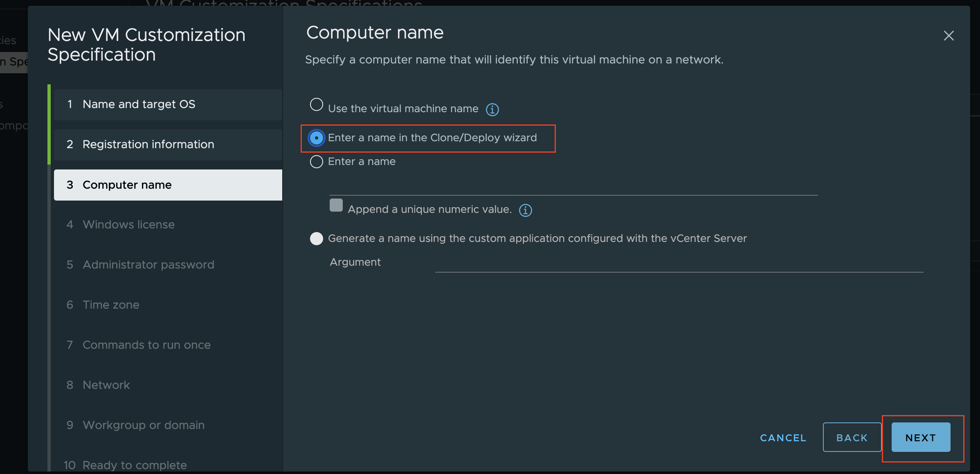Close the customization wizard with X

click(949, 36)
